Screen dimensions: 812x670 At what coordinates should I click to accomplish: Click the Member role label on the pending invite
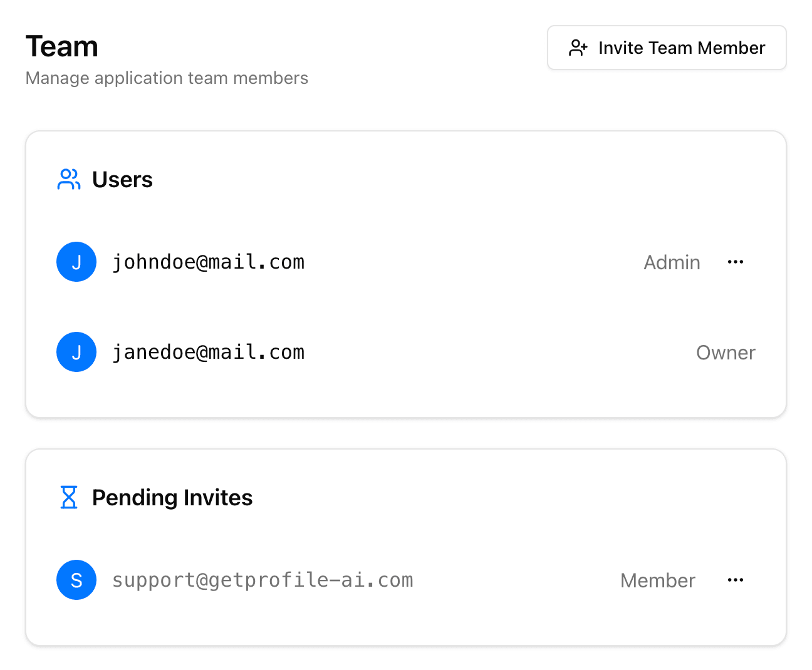pyautogui.click(x=657, y=580)
